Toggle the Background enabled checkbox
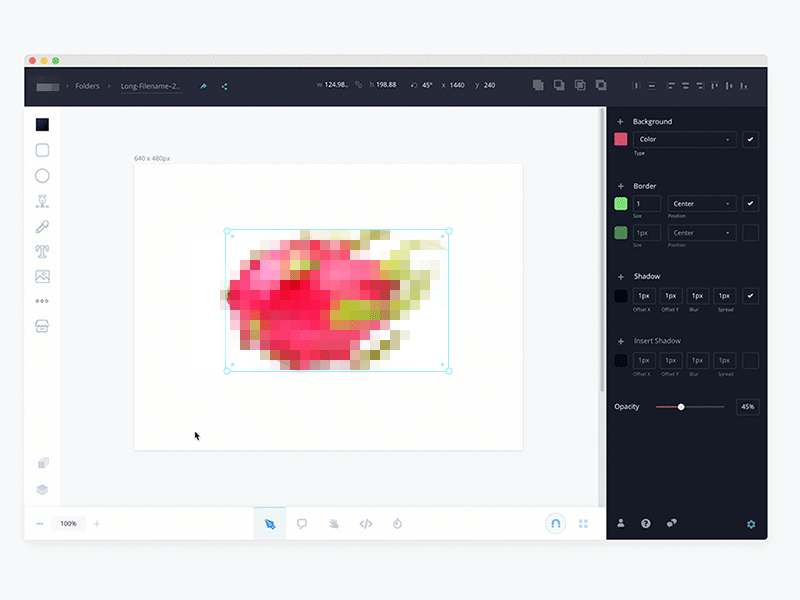 pos(751,139)
